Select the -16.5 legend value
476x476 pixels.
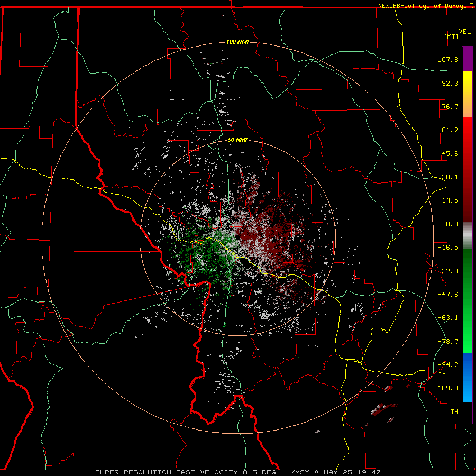pyautogui.click(x=448, y=248)
